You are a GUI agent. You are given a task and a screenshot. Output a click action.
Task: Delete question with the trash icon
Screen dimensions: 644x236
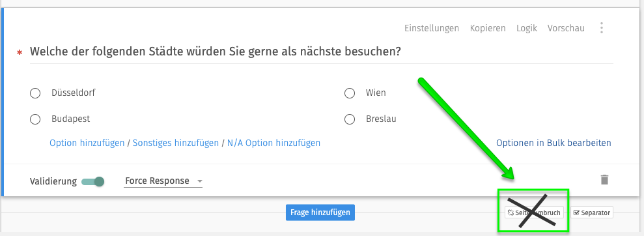coord(604,180)
